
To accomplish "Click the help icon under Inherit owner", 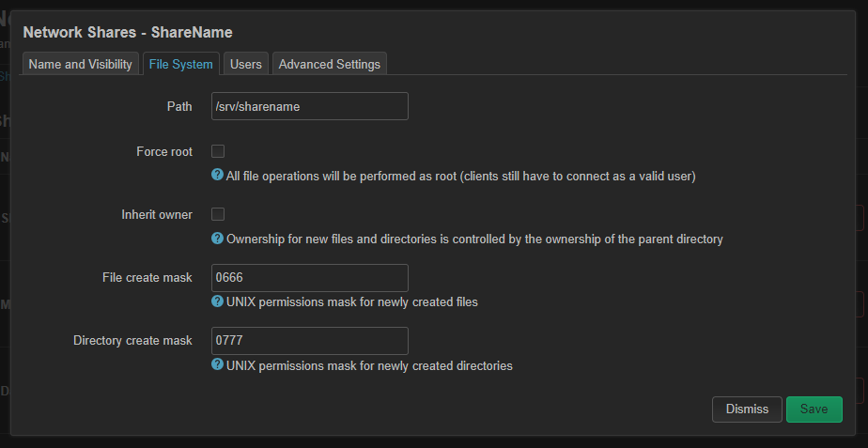I will coord(217,239).
